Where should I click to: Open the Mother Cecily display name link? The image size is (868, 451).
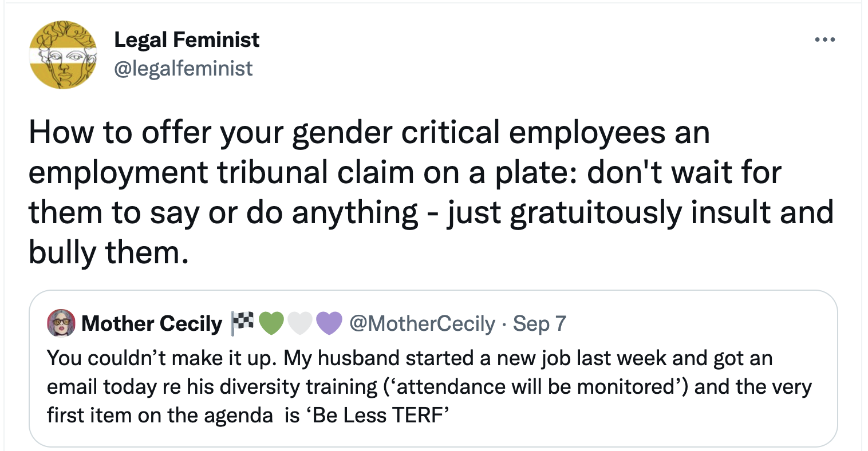(152, 323)
